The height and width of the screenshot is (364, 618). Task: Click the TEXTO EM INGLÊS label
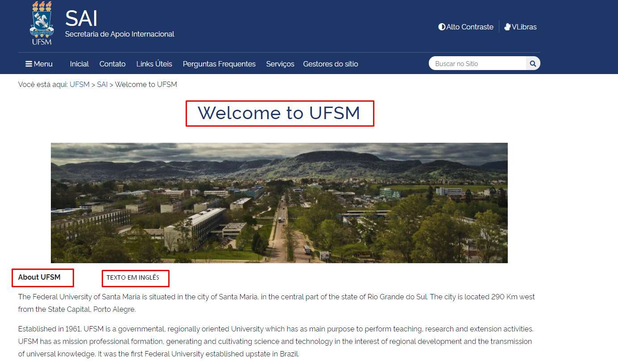tap(133, 277)
